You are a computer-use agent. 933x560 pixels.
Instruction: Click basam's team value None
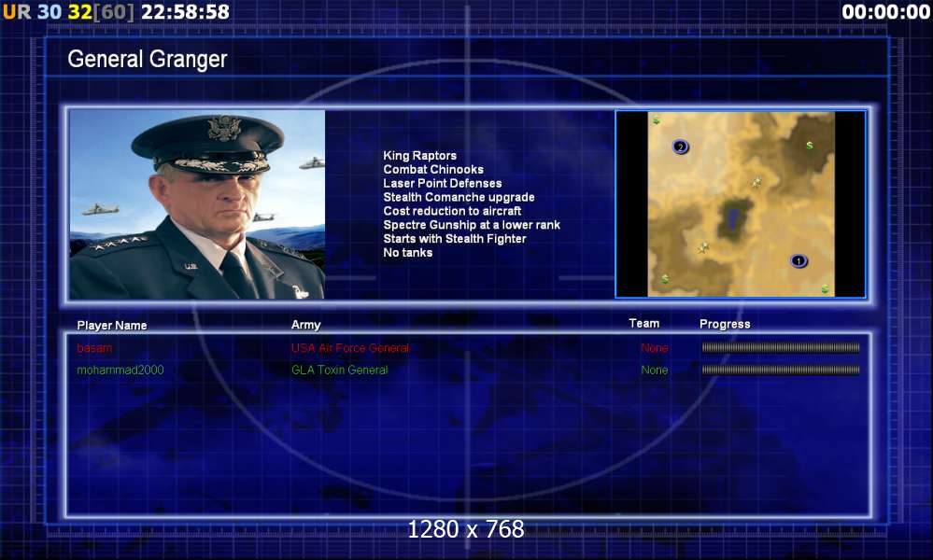[x=655, y=348]
